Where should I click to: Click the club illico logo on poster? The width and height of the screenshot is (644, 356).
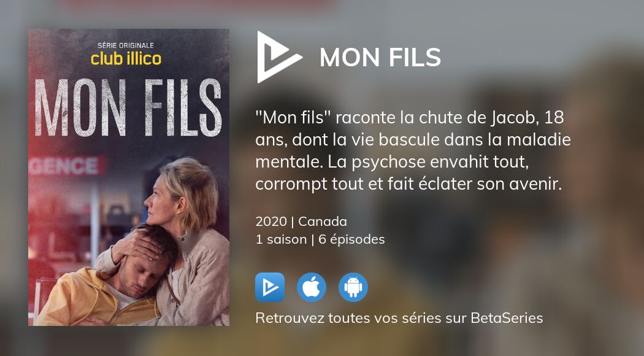pyautogui.click(x=126, y=59)
